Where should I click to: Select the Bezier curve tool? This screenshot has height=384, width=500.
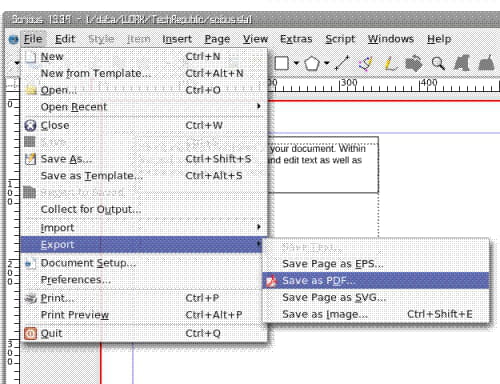(365, 63)
